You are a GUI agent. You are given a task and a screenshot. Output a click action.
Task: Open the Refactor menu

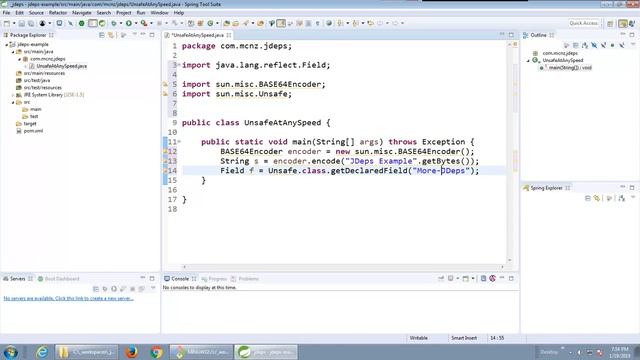point(58,13)
